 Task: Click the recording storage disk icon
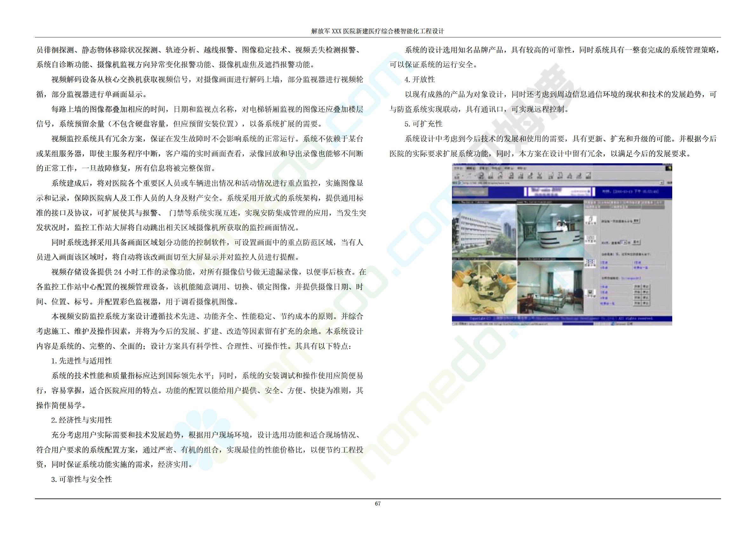[590, 293]
